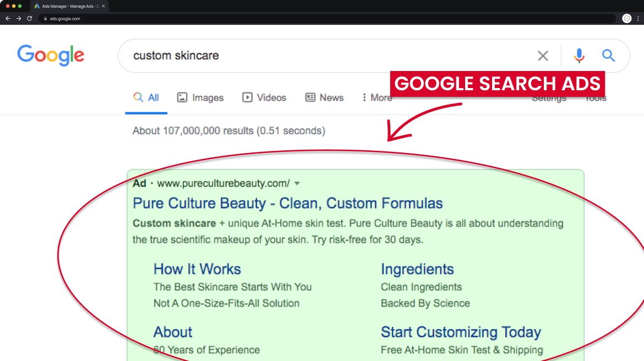Open the Chrome profile avatar icon
The width and height of the screenshot is (644, 361).
[626, 18]
